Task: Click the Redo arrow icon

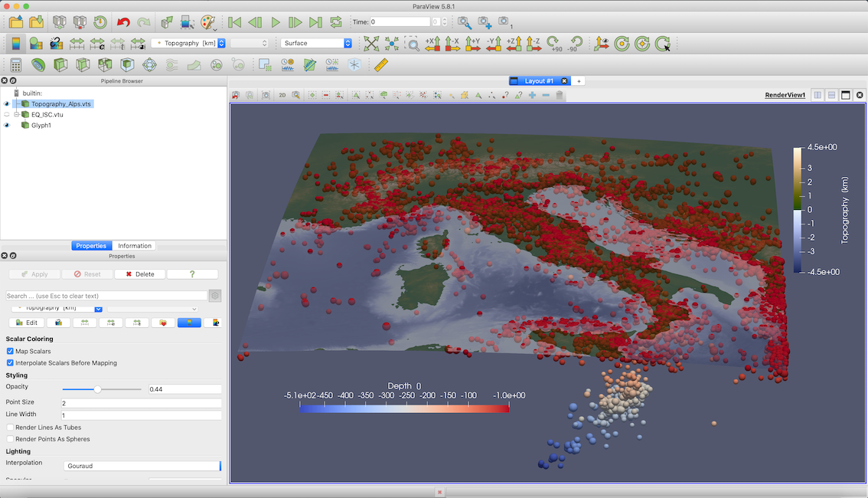Action: (144, 22)
